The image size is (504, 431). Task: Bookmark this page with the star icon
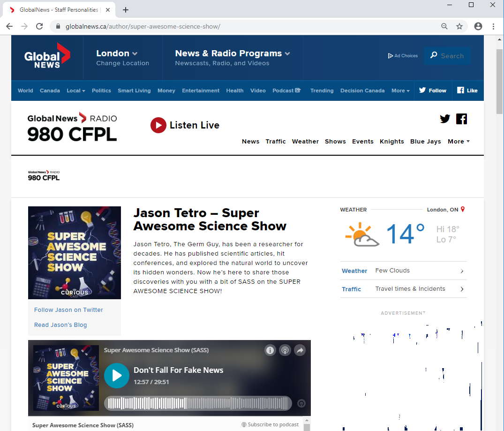(x=459, y=26)
